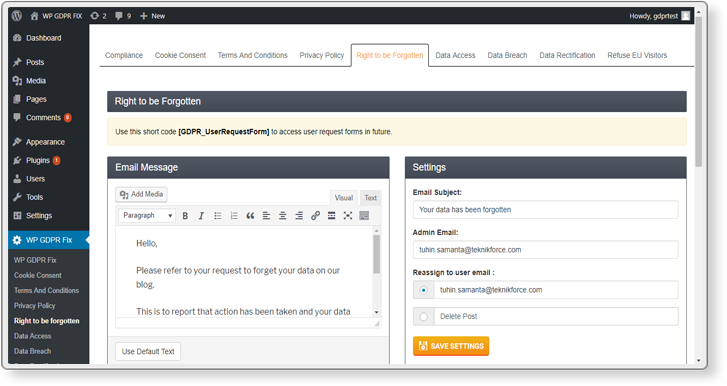The height and width of the screenshot is (386, 727).
Task: Insert blockquote in email message
Action: point(250,215)
